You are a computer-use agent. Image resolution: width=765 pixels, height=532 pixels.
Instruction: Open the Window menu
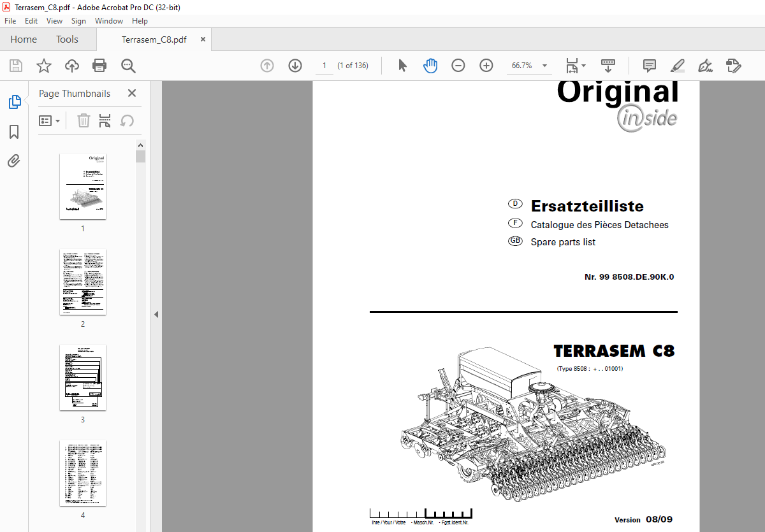(x=109, y=21)
